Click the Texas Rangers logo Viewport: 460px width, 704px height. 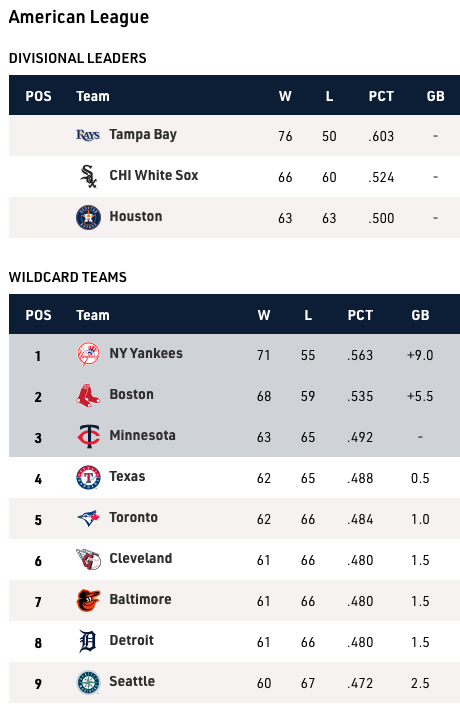coord(88,477)
